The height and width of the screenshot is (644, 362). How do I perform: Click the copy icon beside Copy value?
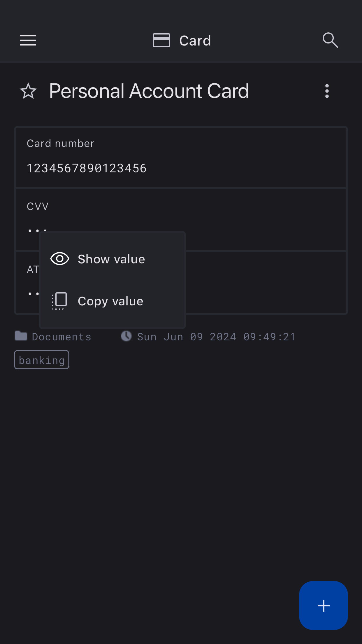[x=59, y=301]
